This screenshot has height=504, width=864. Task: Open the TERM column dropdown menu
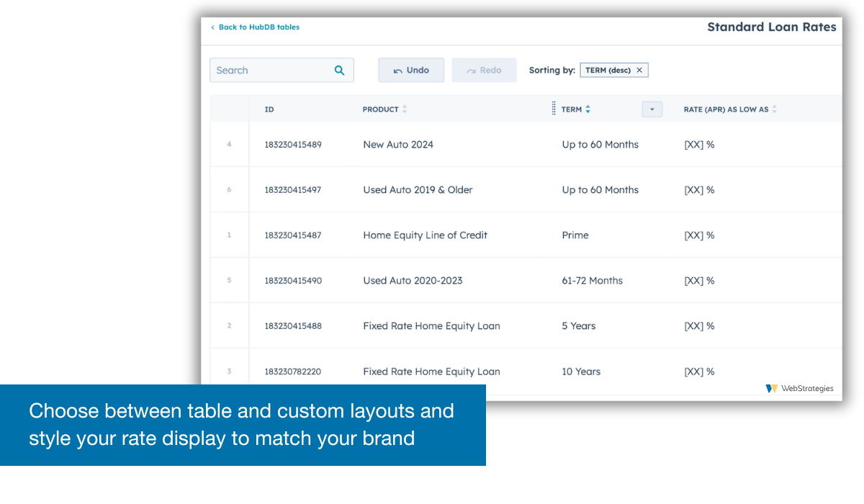(x=652, y=109)
